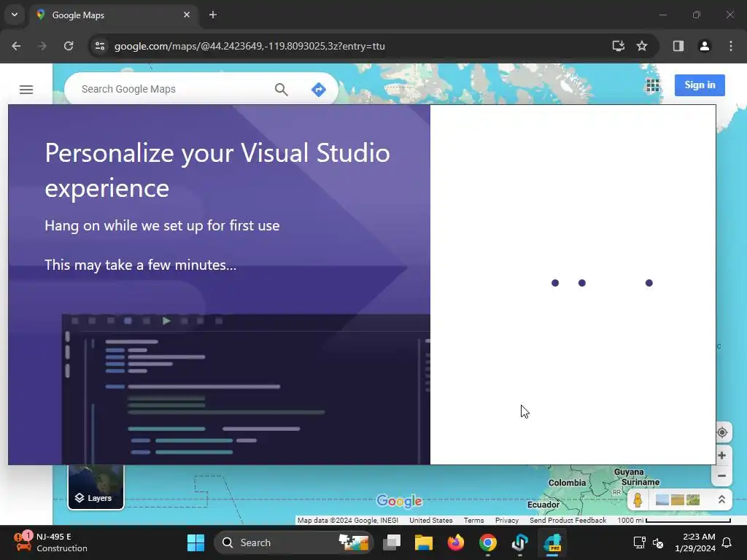Image resolution: width=747 pixels, height=560 pixels.
Task: Reload the Google Maps page
Action: click(69, 46)
